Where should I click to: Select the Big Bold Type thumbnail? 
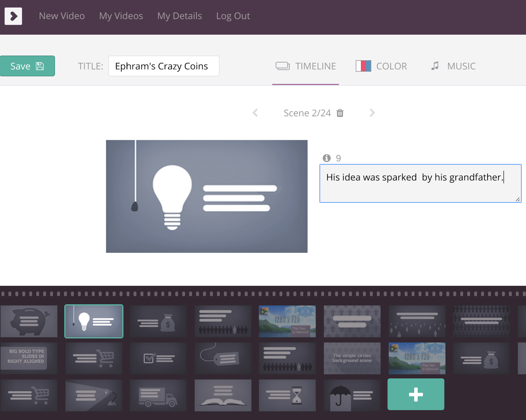click(29, 358)
